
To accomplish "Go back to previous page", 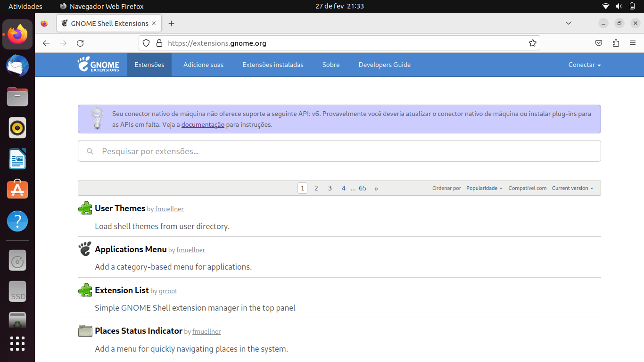I will point(46,43).
